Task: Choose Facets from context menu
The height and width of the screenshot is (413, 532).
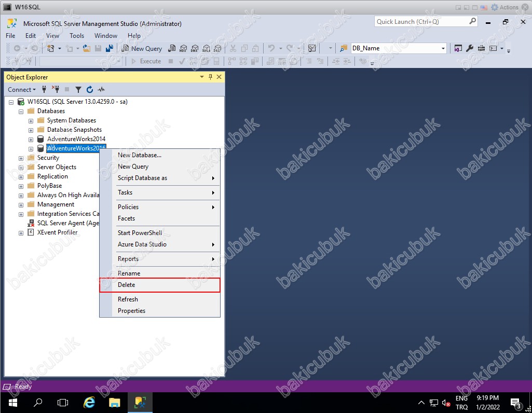Action: [160, 218]
